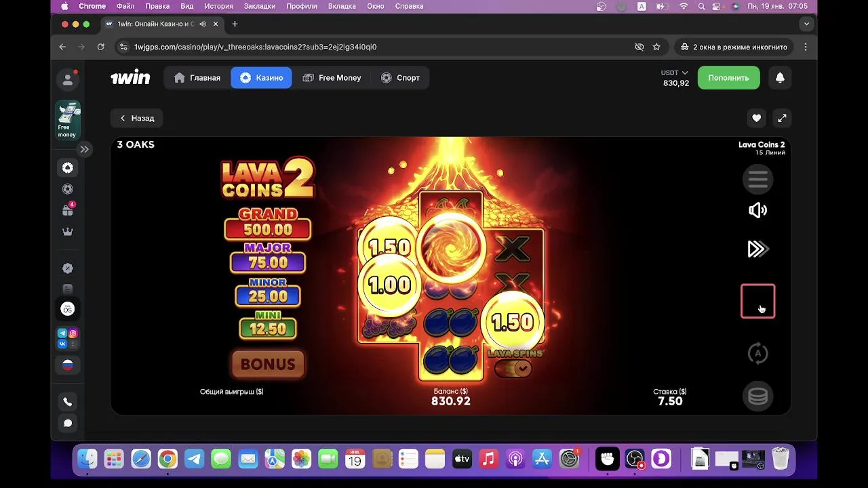
Task: Expand the tab search chevron
Action: pyautogui.click(x=806, y=24)
